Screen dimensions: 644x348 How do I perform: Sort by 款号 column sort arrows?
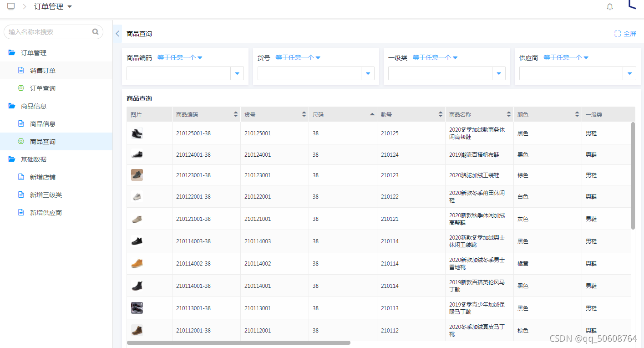coord(441,114)
